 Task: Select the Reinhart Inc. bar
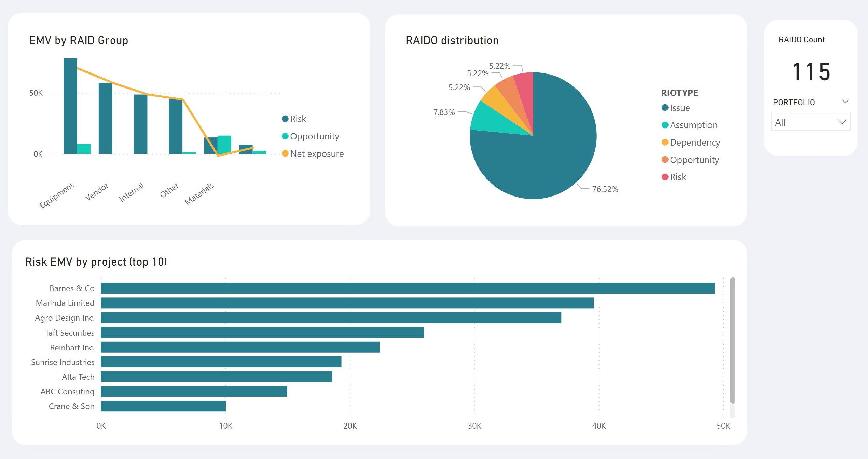(x=240, y=347)
